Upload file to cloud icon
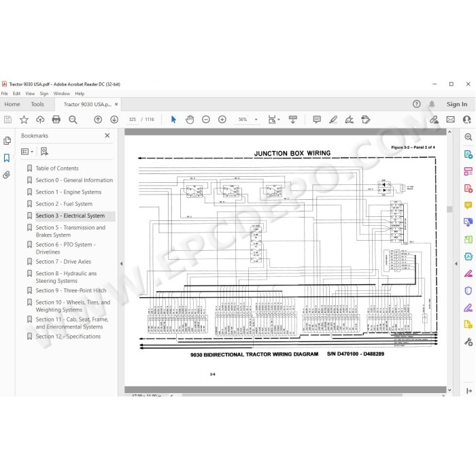The image size is (476, 476). (x=40, y=120)
